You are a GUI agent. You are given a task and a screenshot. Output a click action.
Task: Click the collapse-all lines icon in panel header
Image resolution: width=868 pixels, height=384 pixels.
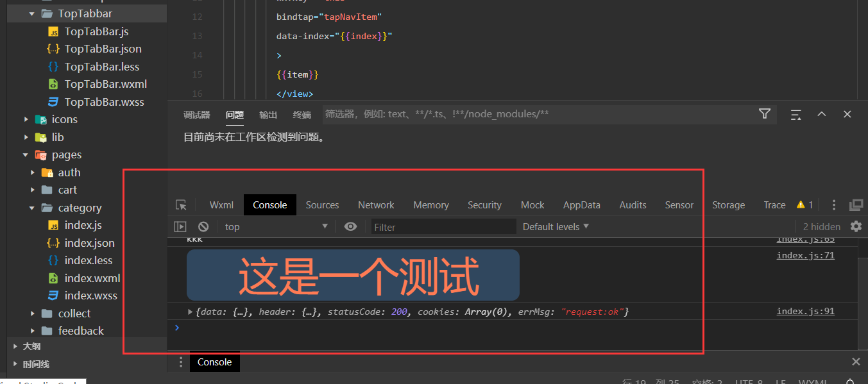pos(796,115)
